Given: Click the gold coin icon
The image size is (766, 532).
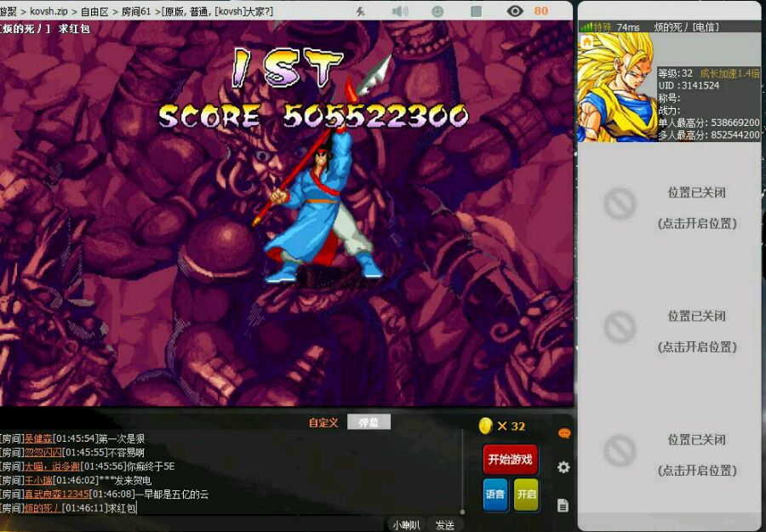Looking at the screenshot, I should [485, 426].
